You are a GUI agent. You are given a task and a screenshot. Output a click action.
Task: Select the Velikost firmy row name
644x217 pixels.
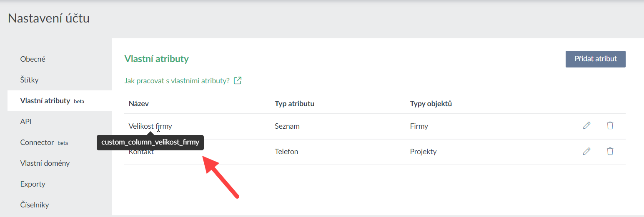point(150,126)
